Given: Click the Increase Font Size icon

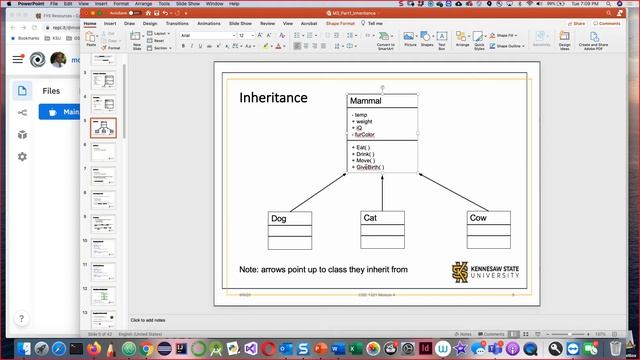Looking at the screenshot, I should (260, 36).
